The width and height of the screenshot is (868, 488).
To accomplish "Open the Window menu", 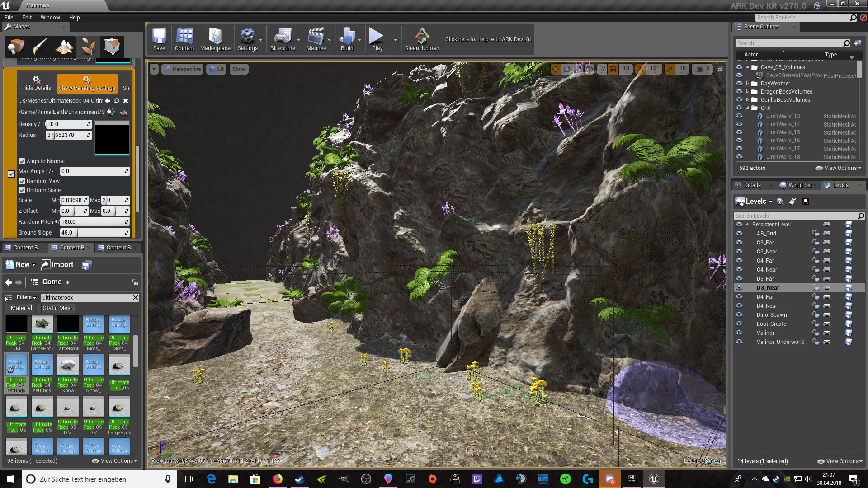I will click(x=50, y=18).
